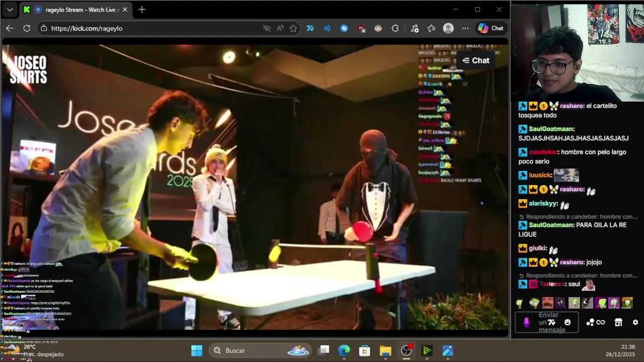
Task: Click the infinity symbol in chat bar
Action: tap(600, 322)
